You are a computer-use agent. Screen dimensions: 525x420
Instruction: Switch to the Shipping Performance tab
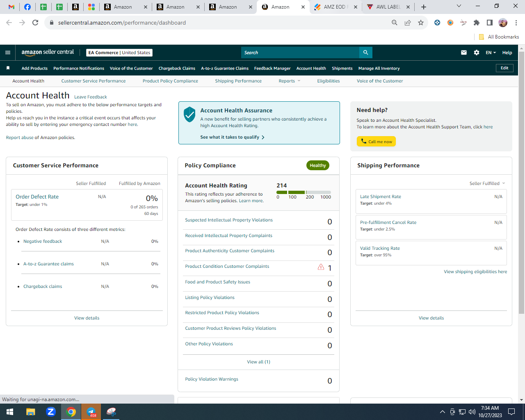(238, 81)
